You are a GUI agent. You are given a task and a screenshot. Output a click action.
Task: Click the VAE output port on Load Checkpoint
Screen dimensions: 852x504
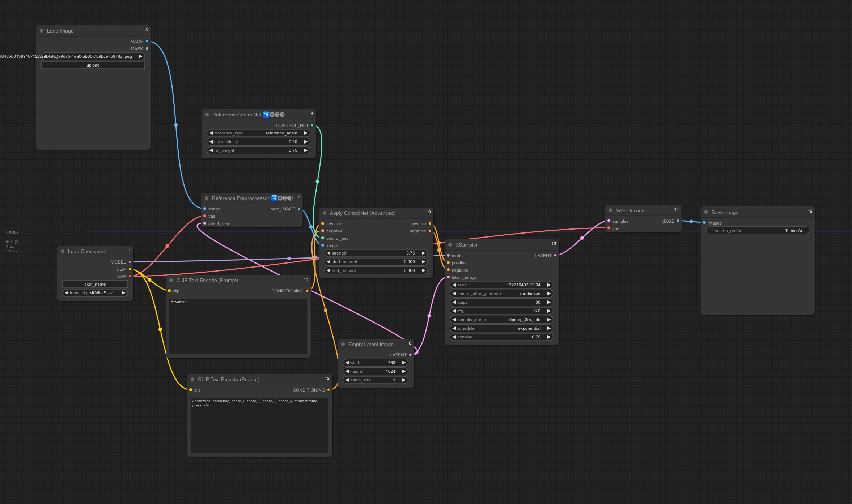[130, 276]
